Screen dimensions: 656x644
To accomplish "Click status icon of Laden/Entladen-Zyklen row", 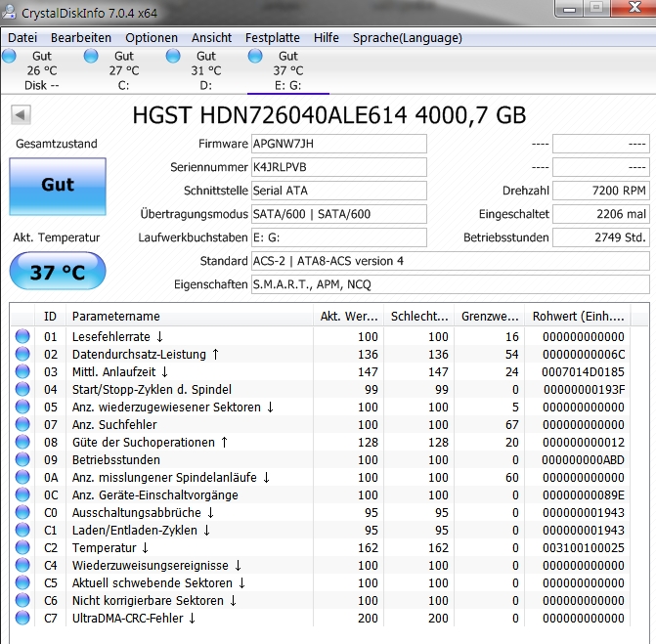I will click(22, 530).
